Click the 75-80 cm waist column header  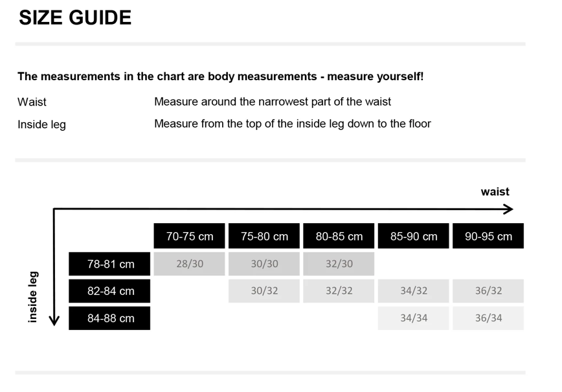click(264, 236)
